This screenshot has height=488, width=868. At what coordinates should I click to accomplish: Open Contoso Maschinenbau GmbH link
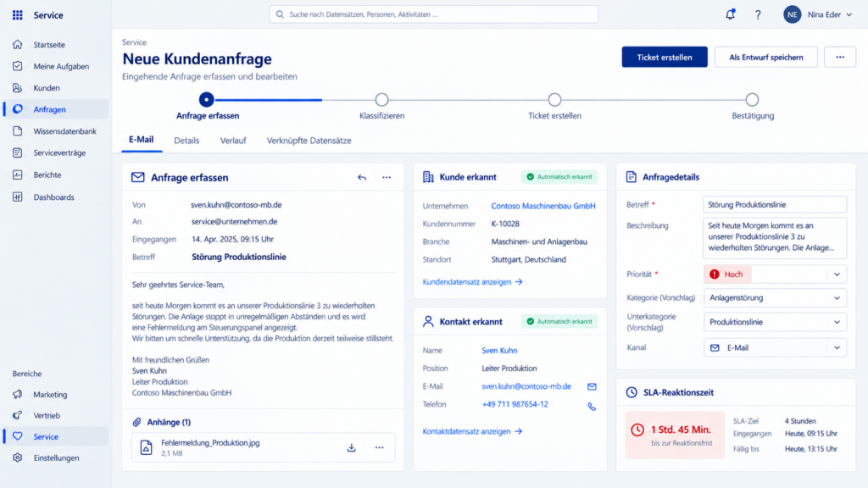[x=543, y=206]
